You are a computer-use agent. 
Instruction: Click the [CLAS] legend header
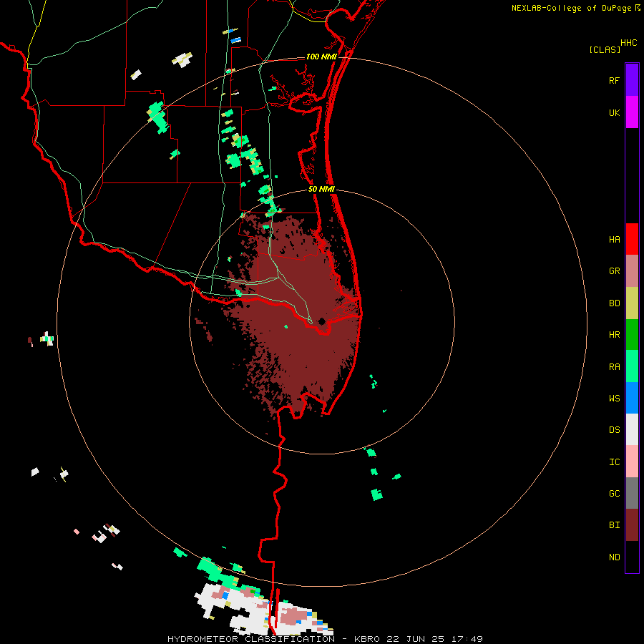[605, 49]
